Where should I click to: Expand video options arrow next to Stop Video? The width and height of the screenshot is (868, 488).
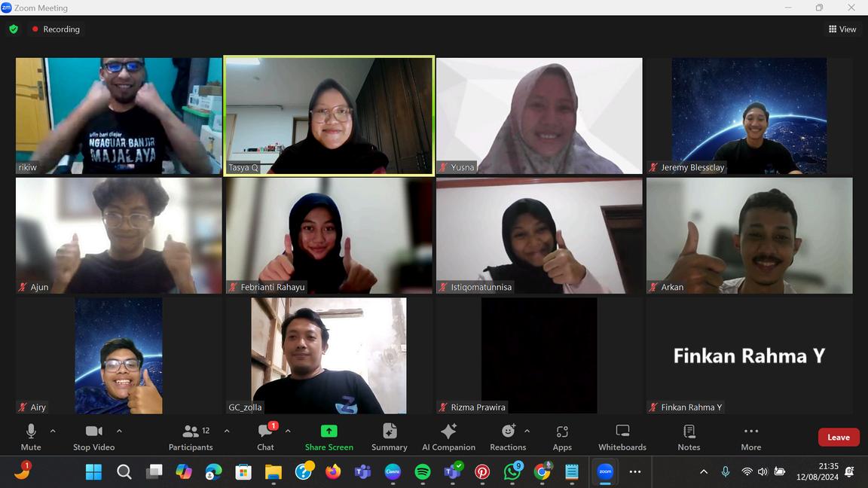[x=119, y=431]
